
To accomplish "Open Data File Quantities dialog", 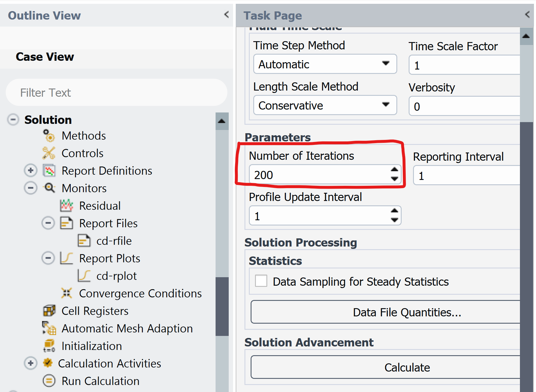I will point(407,312).
